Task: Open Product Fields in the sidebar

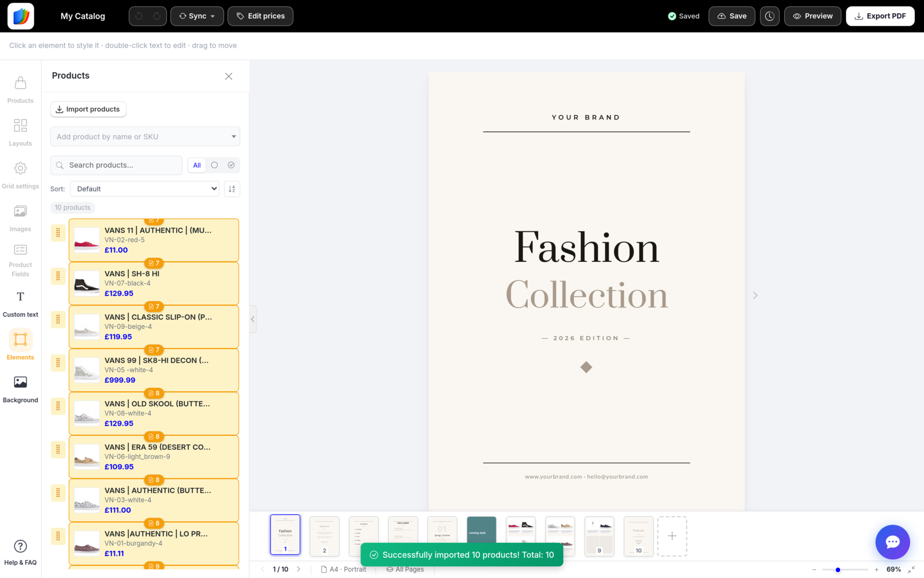Action: pyautogui.click(x=20, y=261)
